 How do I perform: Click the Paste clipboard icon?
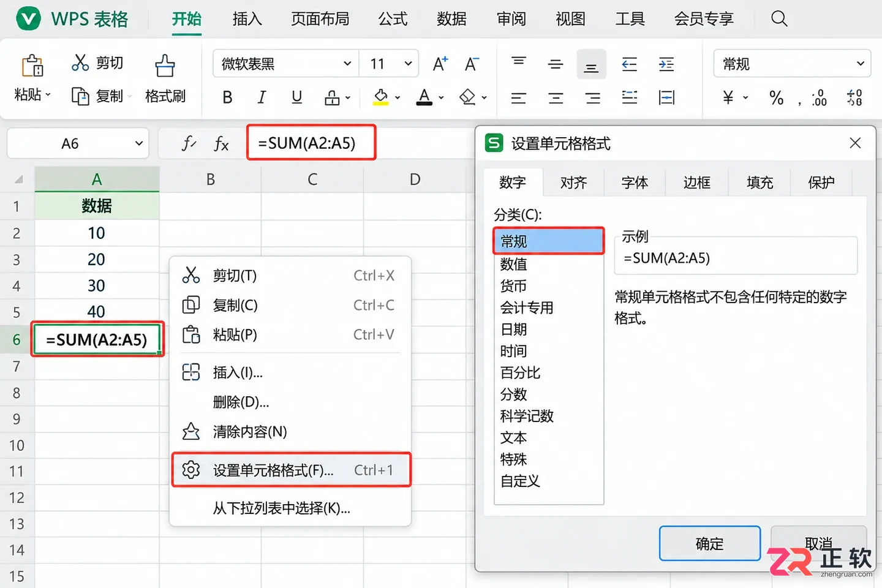pos(32,66)
